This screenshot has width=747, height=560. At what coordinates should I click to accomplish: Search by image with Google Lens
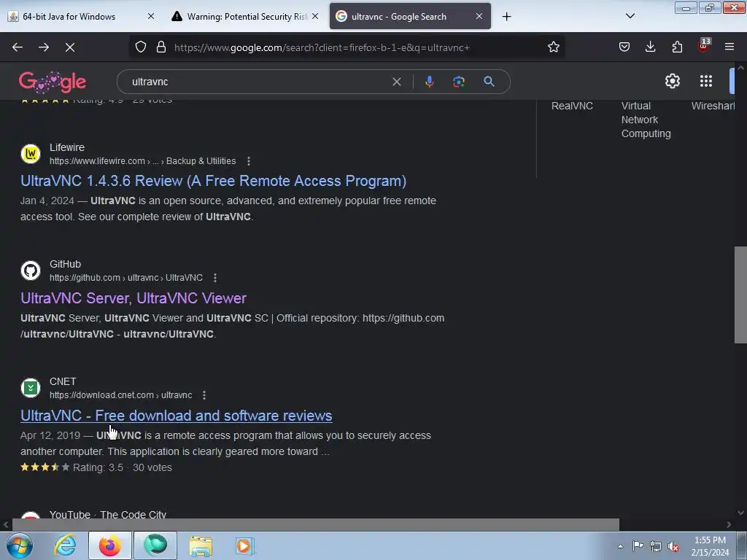(x=458, y=82)
